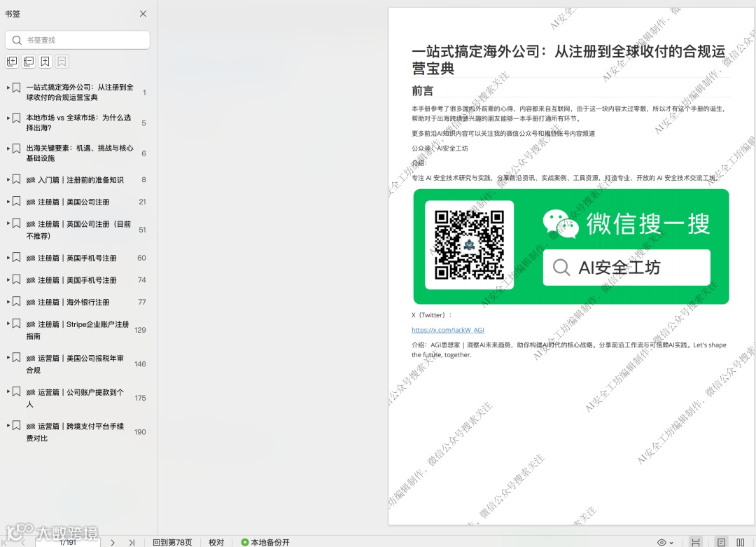Image resolution: width=756 pixels, height=547 pixels.
Task: Open bookmark 出海关键要素
Action: click(x=80, y=153)
